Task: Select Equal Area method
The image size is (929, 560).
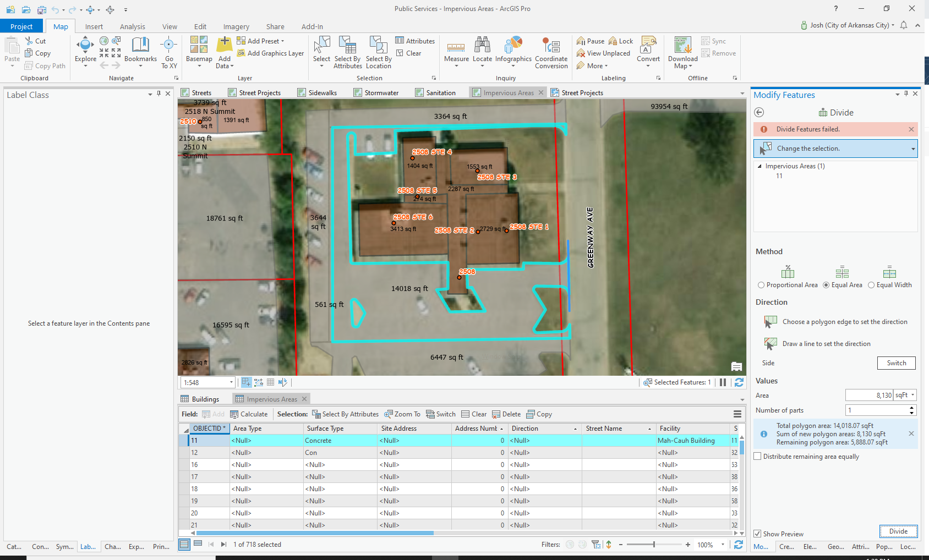Action: click(826, 285)
